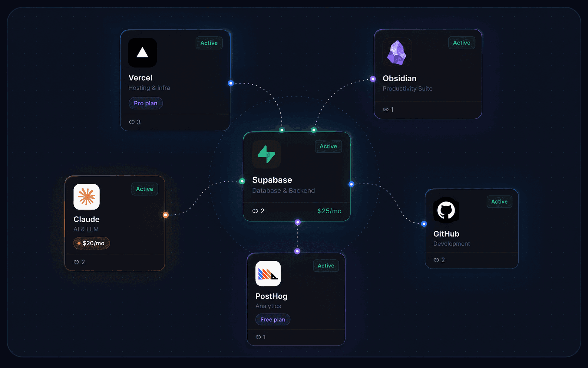Click the Active badge on Obsidian card
This screenshot has height=368, width=588.
462,43
